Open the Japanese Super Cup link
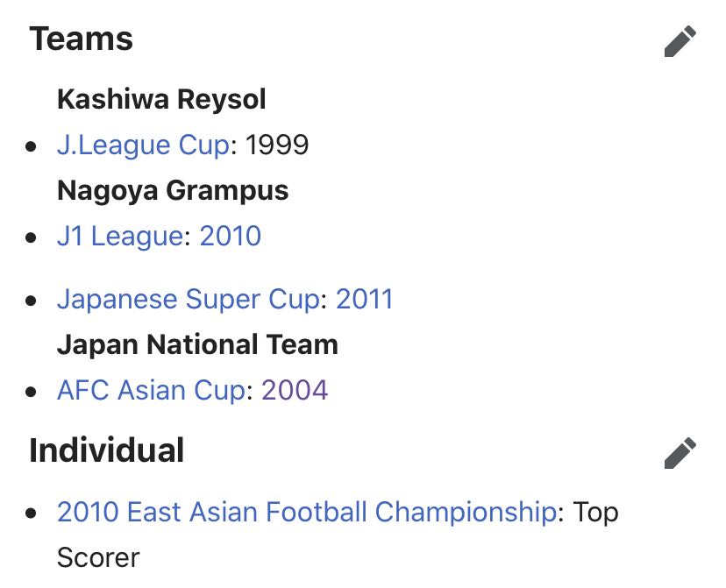Screen dimensions: 726x588 (189, 299)
